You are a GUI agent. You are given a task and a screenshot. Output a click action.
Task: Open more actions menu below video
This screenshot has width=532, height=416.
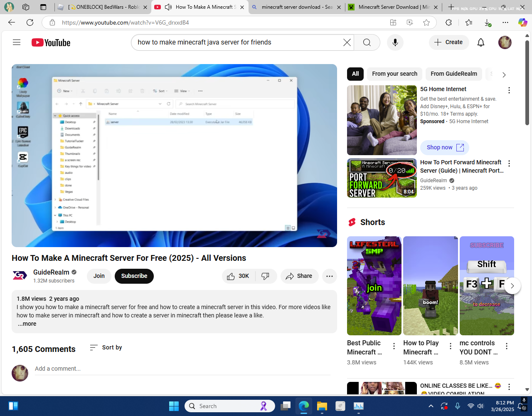pyautogui.click(x=330, y=276)
